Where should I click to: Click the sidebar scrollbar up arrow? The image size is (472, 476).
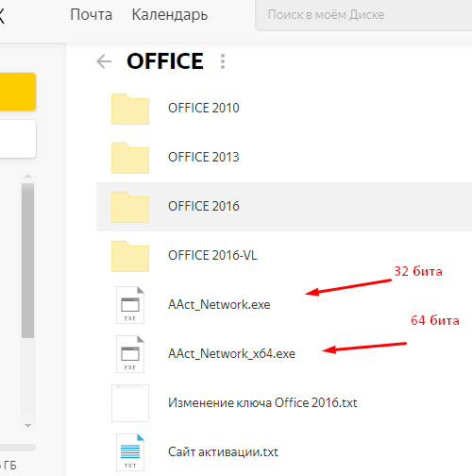[x=27, y=176]
